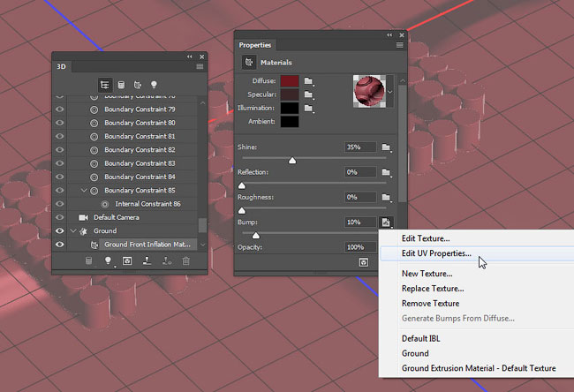Collapse Boundary Constraint 85 tree arrow
This screenshot has height=392, width=574.
click(84, 191)
